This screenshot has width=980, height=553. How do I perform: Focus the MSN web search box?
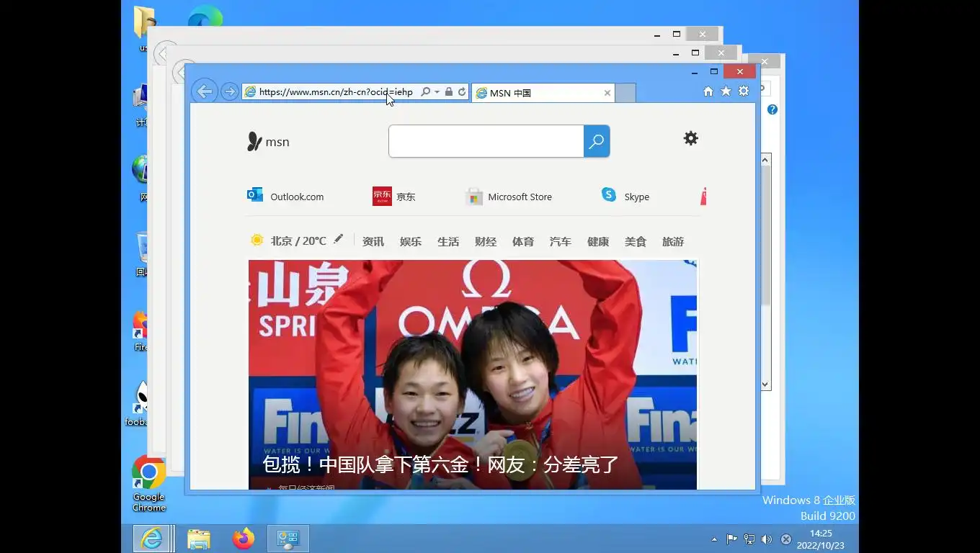tap(486, 141)
